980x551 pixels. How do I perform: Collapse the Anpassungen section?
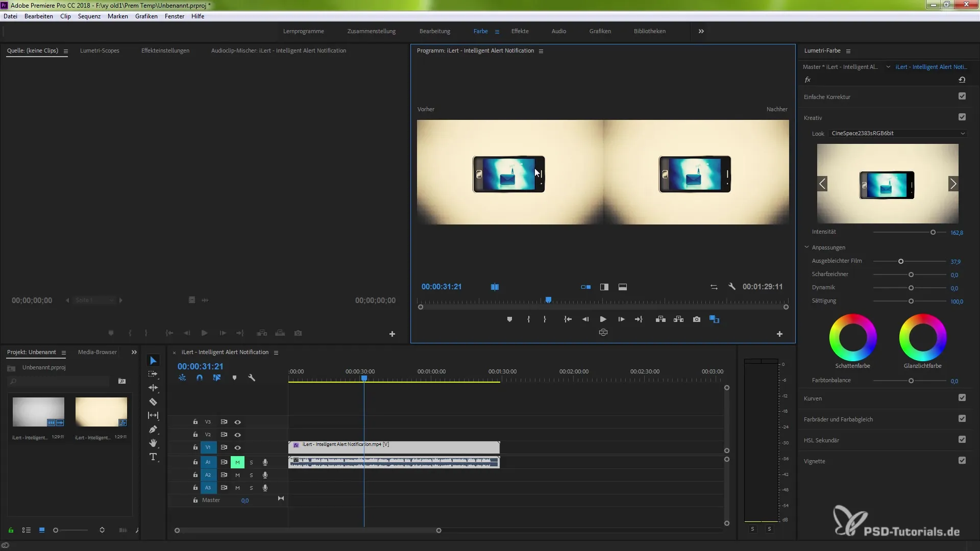point(807,247)
